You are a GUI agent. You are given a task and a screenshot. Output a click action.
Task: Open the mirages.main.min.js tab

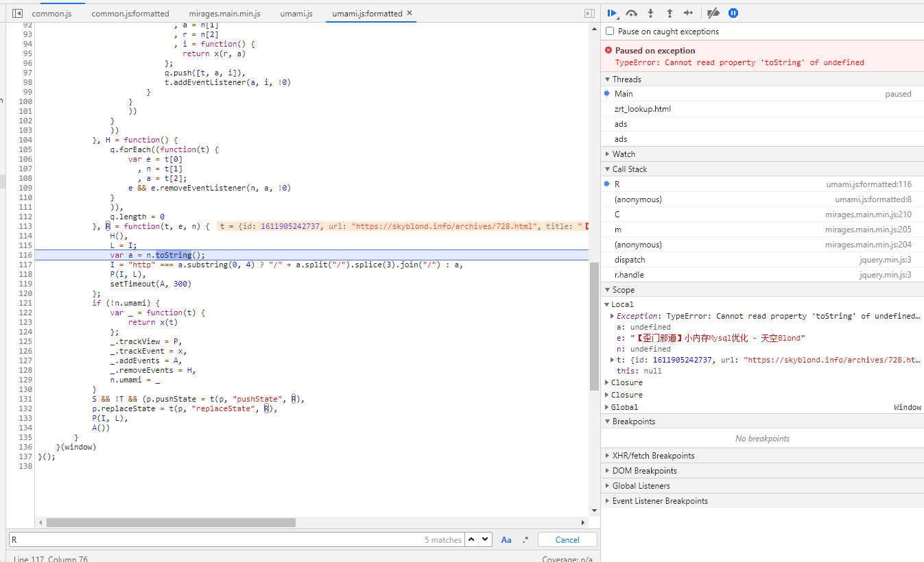224,12
